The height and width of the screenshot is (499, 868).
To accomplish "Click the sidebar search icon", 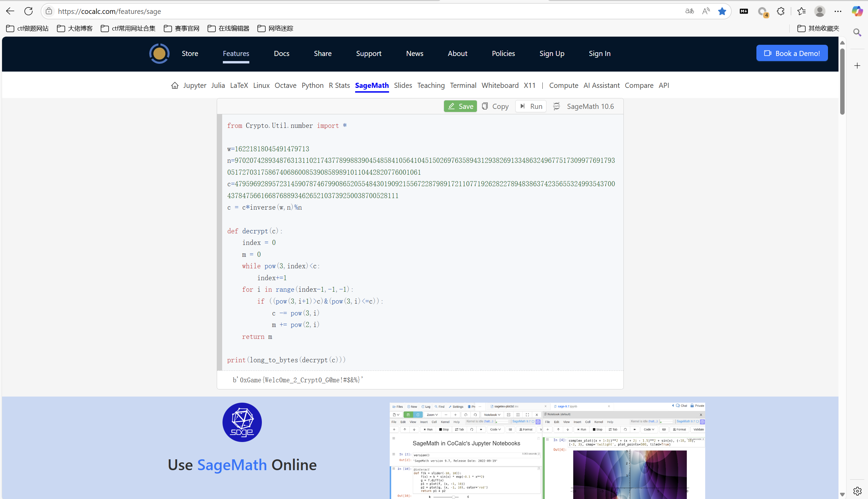I will [857, 32].
